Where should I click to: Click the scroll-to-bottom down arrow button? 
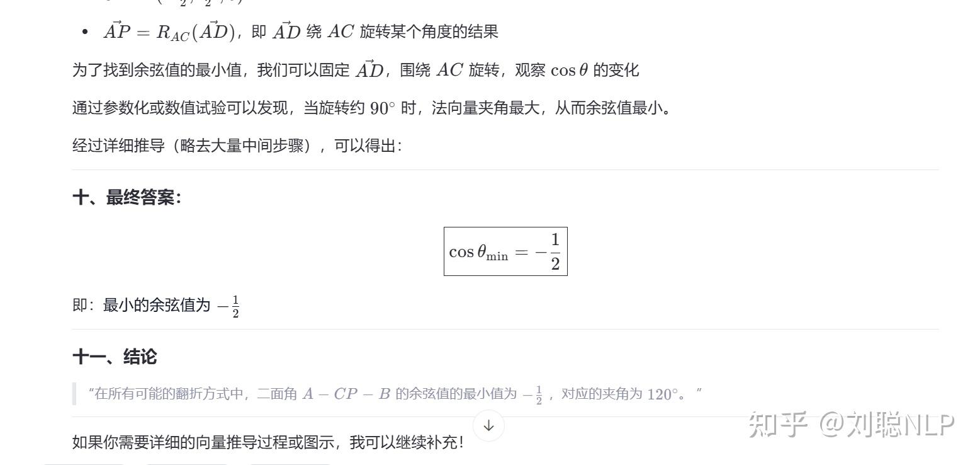pyautogui.click(x=488, y=425)
